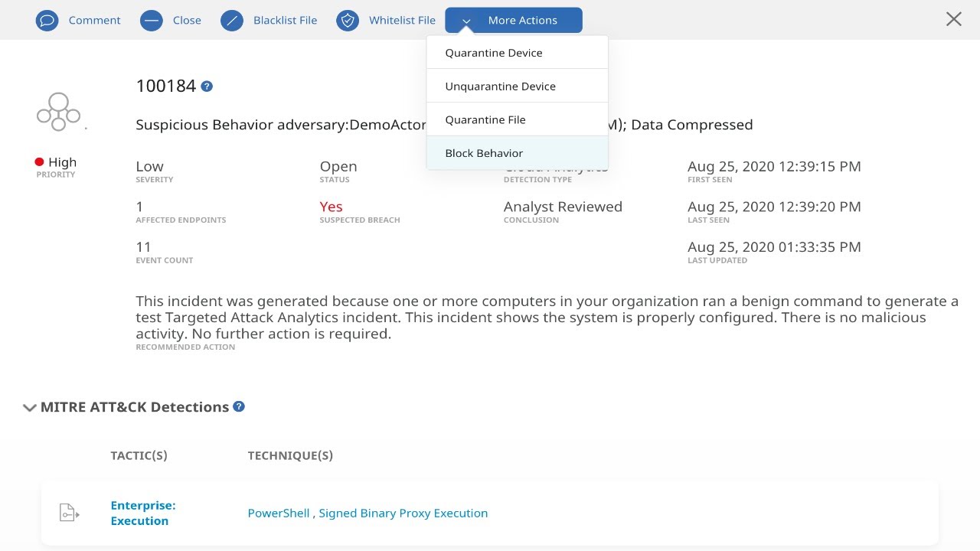980x551 pixels.
Task: Click the Execution tactic row icon
Action: [69, 513]
